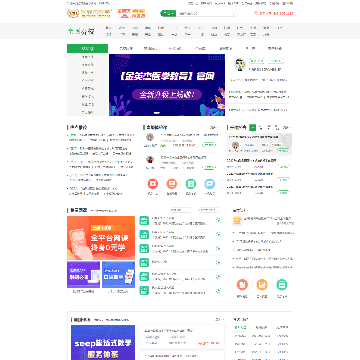Open the second dropdown above the course list

(x=209, y=210)
